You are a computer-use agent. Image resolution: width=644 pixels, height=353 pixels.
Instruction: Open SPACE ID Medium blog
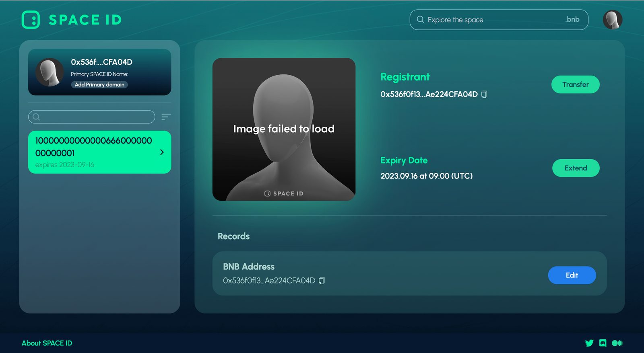pos(617,343)
